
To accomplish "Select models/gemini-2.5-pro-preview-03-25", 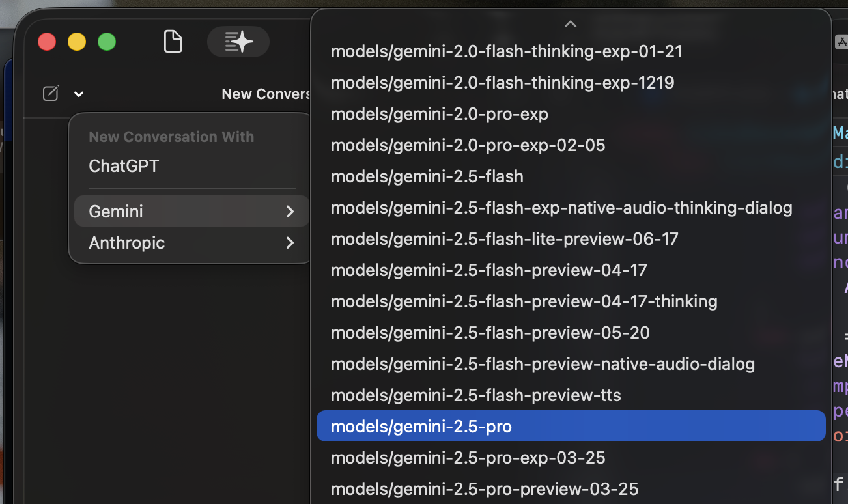I will (485, 488).
